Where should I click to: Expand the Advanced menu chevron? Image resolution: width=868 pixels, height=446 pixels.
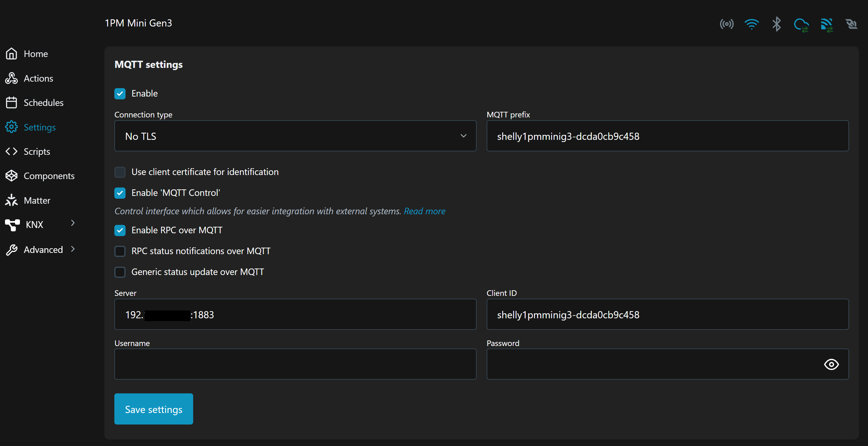point(73,249)
